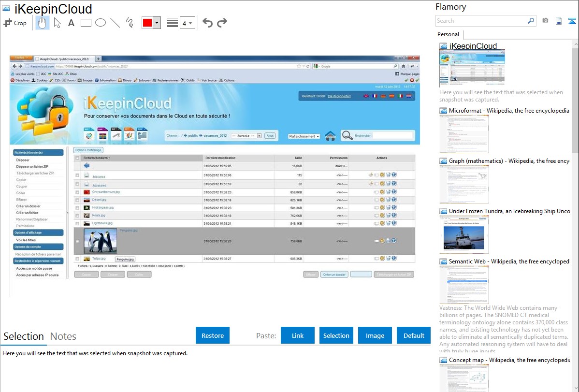Paste as Image
Image resolution: width=579 pixels, height=392 pixels.
click(375, 335)
